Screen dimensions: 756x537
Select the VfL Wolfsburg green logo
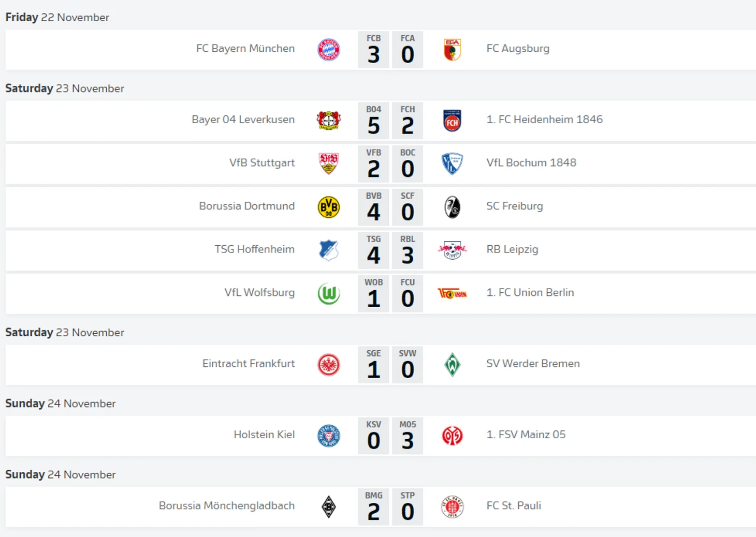[x=328, y=294]
